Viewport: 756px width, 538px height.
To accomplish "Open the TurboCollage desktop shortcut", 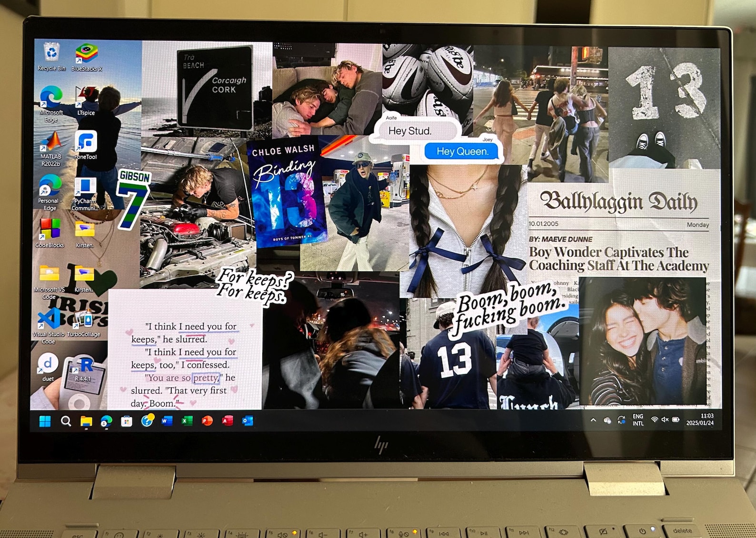I will 84,324.
